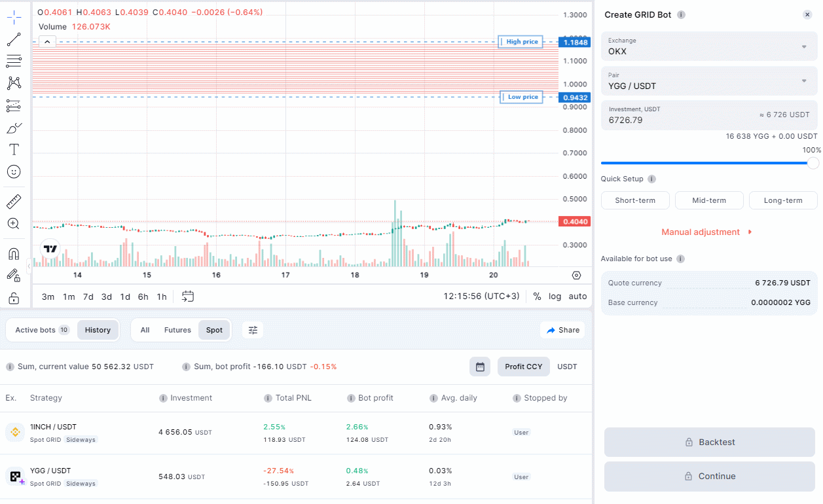Open the date range calendar button
Viewport: 823px width, 504px height.
tap(480, 367)
